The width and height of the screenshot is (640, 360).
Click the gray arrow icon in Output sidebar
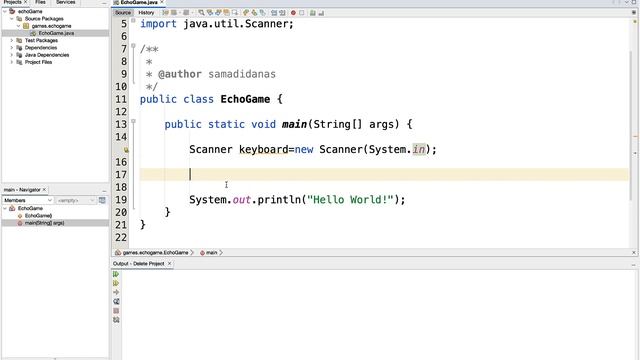pos(116,292)
